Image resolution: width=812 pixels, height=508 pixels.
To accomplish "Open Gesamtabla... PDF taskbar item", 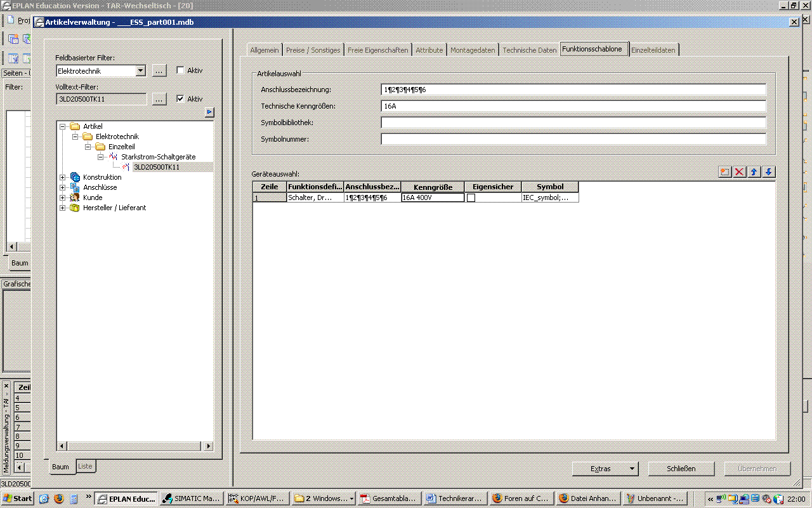I will click(390, 498).
